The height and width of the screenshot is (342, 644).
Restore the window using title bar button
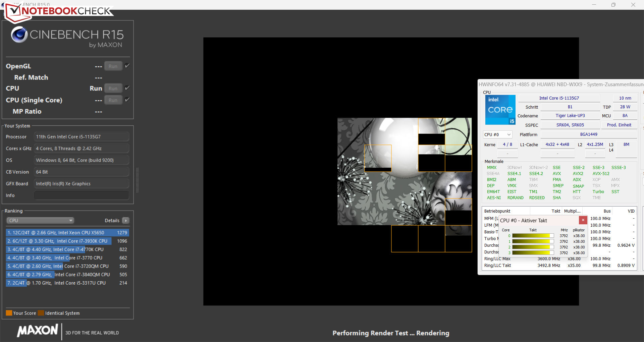(x=613, y=5)
